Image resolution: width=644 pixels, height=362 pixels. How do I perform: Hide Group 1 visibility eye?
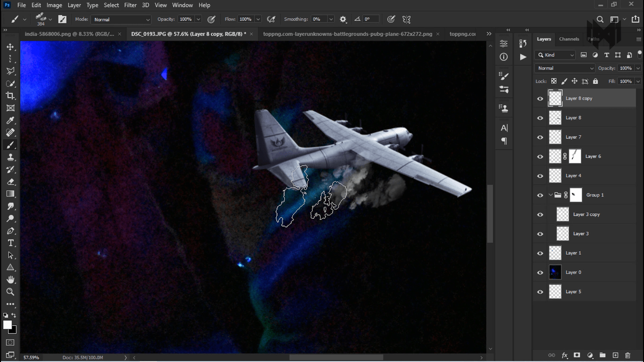point(540,195)
